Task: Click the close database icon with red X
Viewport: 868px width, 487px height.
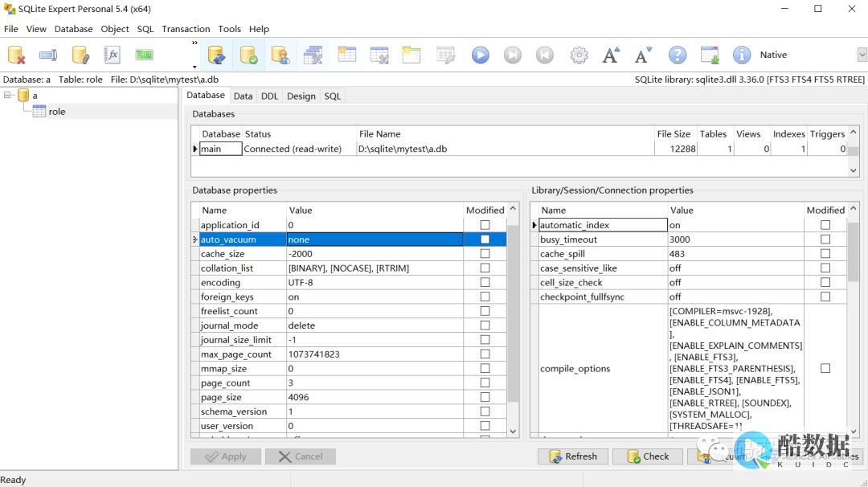Action: pyautogui.click(x=16, y=55)
